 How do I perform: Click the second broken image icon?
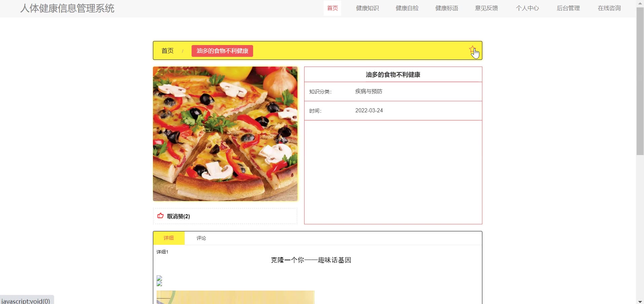(x=159, y=283)
